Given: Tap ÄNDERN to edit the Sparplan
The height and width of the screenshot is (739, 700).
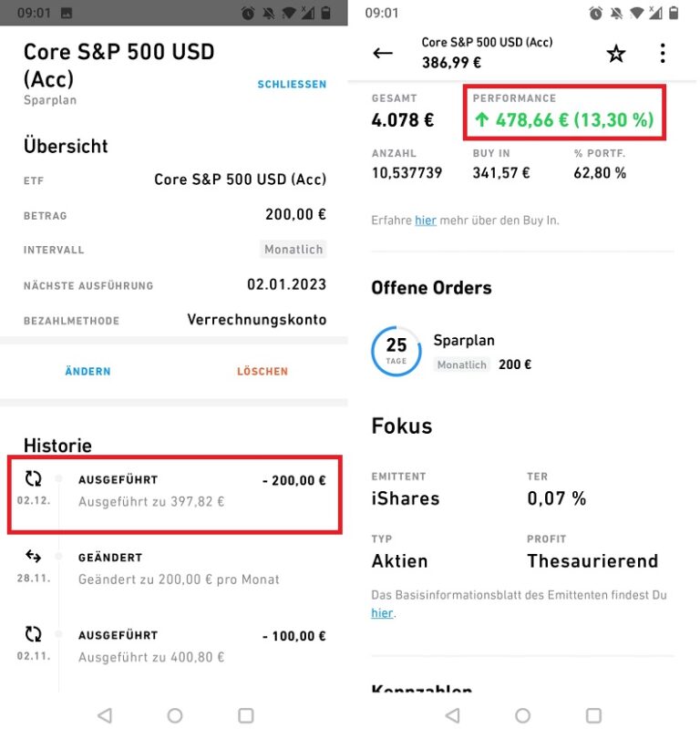Looking at the screenshot, I should (x=87, y=371).
